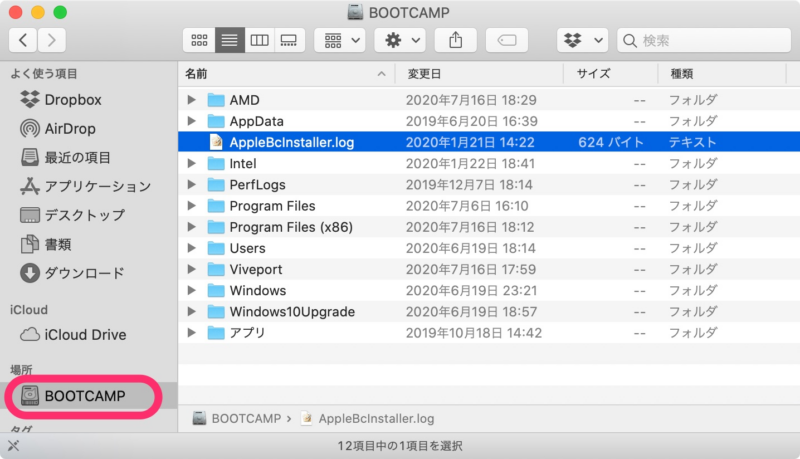Select the Users folder icon
The height and width of the screenshot is (459, 800).
click(x=216, y=248)
